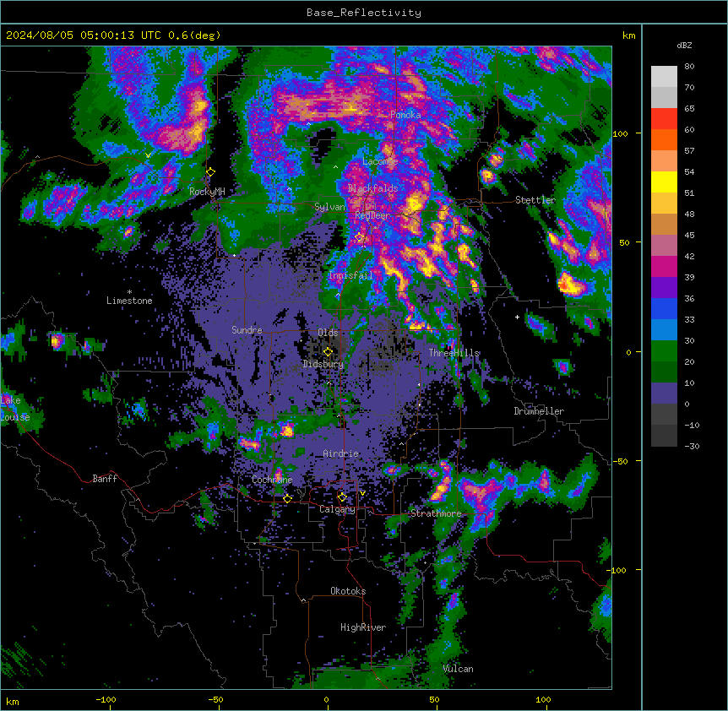Click the RockyMH label
This screenshot has width=728, height=711.
click(x=207, y=192)
